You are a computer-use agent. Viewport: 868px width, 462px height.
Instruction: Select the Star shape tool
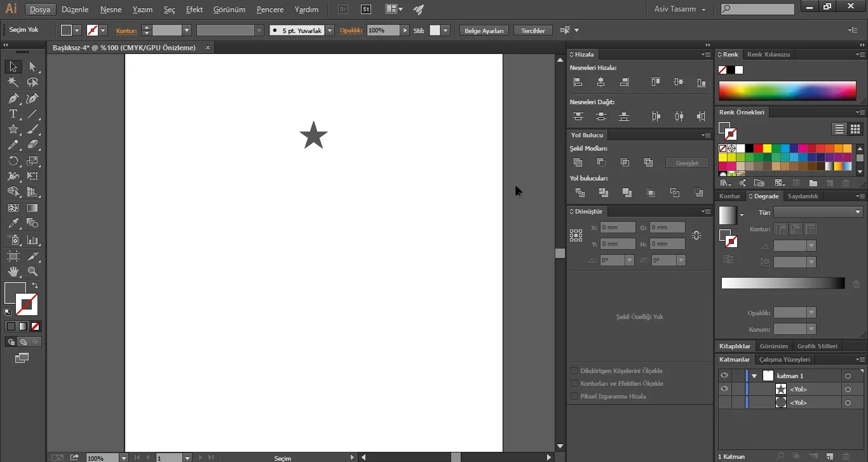coord(13,129)
